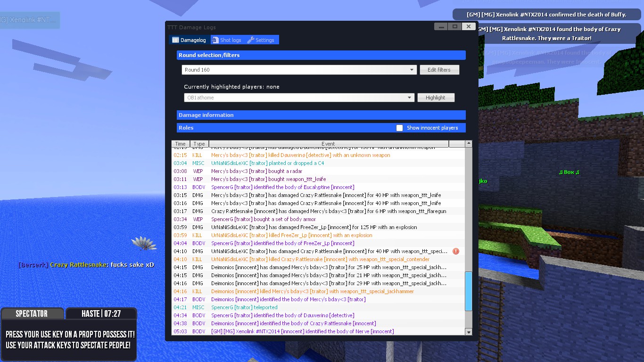Image resolution: width=644 pixels, height=362 pixels.
Task: Select the 03:13 BODY row about Eucalyptine
Action: click(x=318, y=187)
